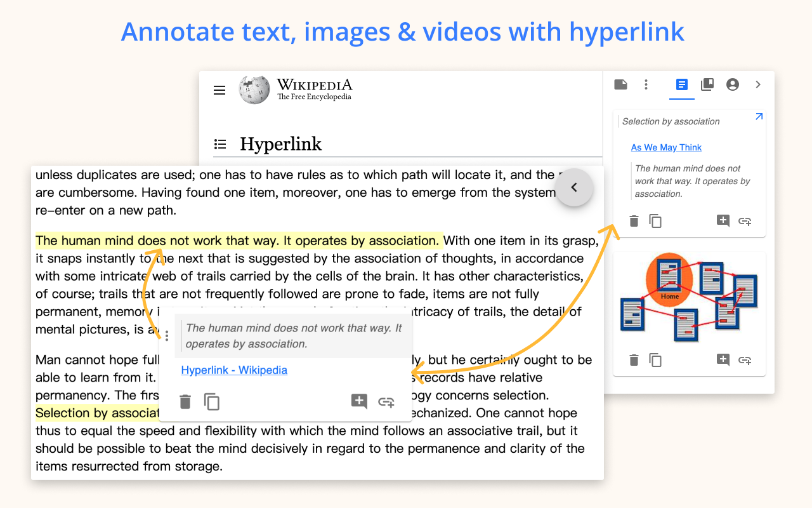Image resolution: width=812 pixels, height=508 pixels.
Task: Open Wikipedia's hamburger menu
Action: [x=219, y=90]
